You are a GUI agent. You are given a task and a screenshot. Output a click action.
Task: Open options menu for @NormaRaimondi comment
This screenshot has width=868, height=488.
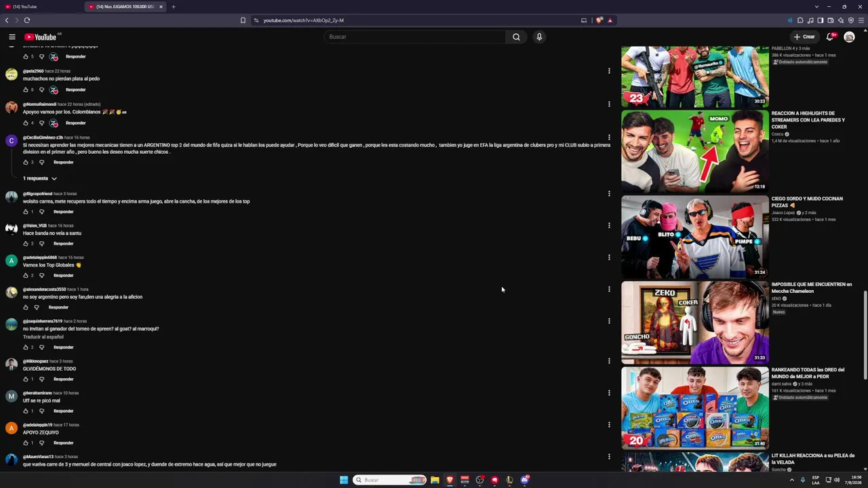pos(609,104)
